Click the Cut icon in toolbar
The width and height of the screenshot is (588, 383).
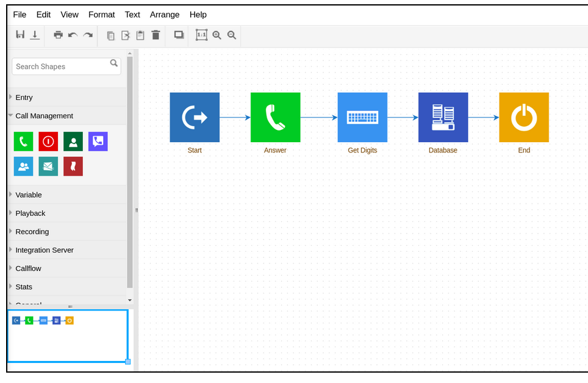[x=126, y=35]
